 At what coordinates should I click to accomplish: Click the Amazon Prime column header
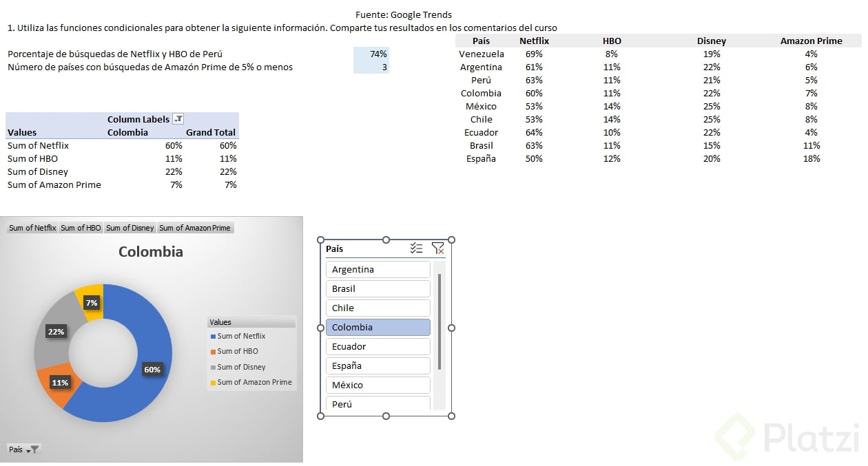[811, 41]
